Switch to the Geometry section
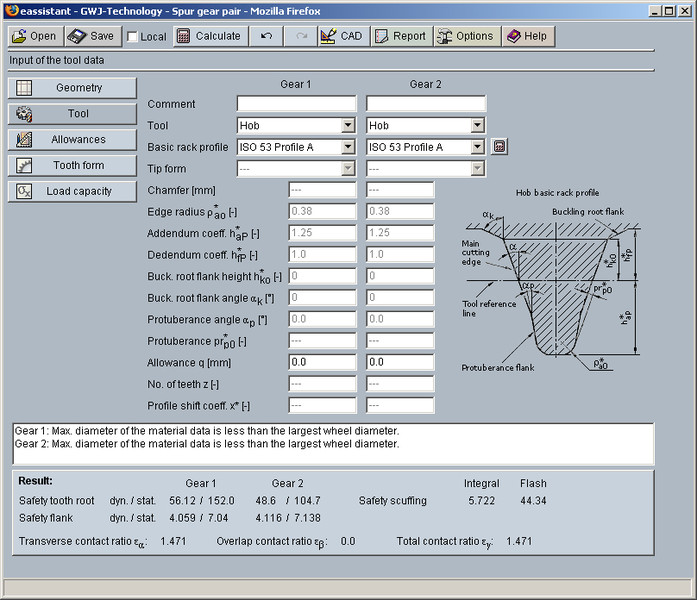697x600 pixels. click(x=72, y=88)
